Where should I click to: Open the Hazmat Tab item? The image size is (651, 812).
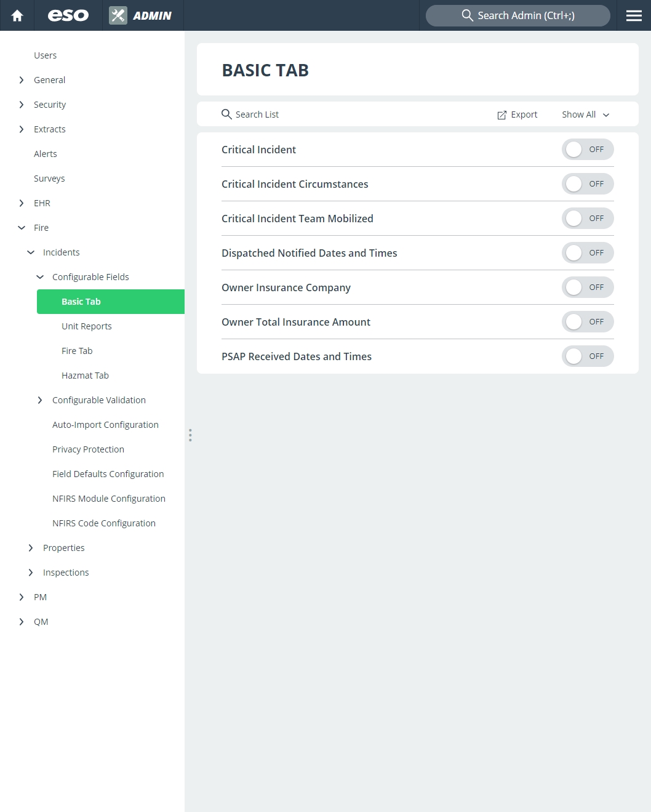click(85, 376)
